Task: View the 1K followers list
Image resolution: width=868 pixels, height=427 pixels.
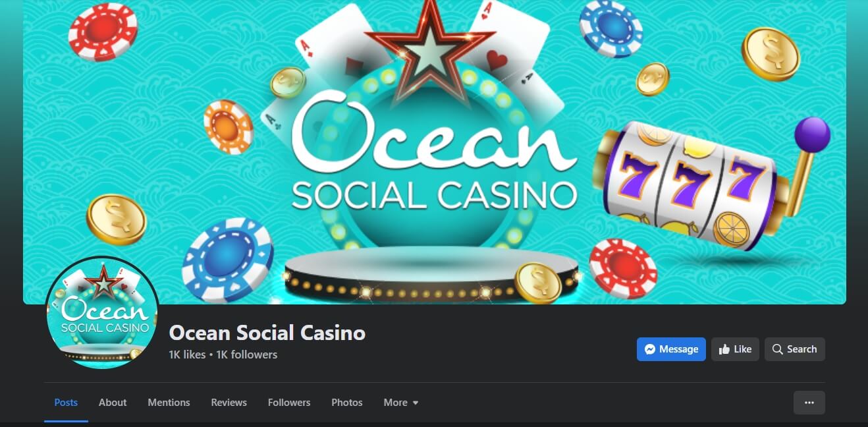Action: tap(247, 355)
